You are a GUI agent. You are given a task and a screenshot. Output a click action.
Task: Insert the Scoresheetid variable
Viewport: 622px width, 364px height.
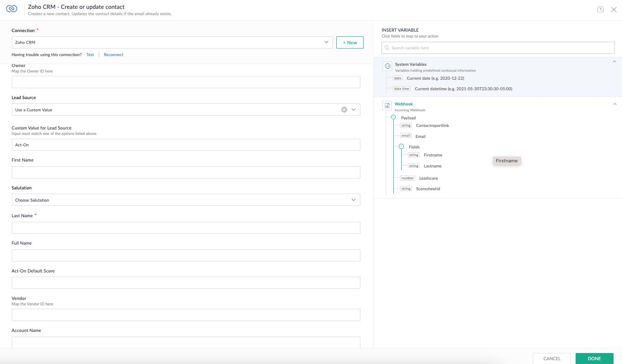(x=428, y=189)
